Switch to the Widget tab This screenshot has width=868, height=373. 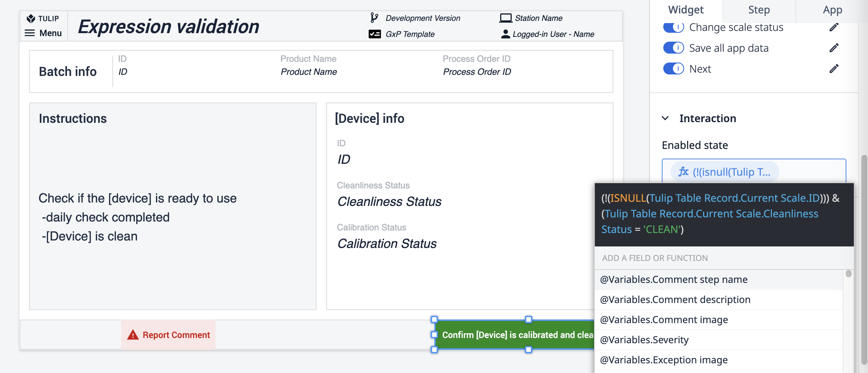(686, 10)
